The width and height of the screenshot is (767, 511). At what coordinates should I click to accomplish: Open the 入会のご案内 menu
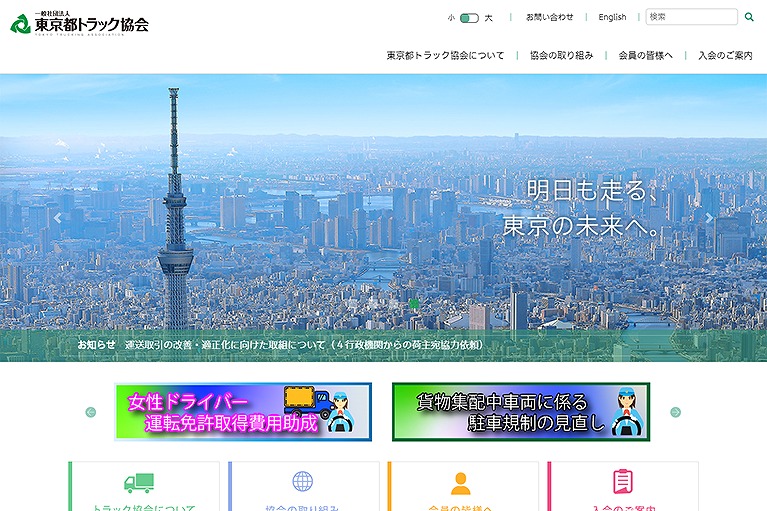[725, 55]
